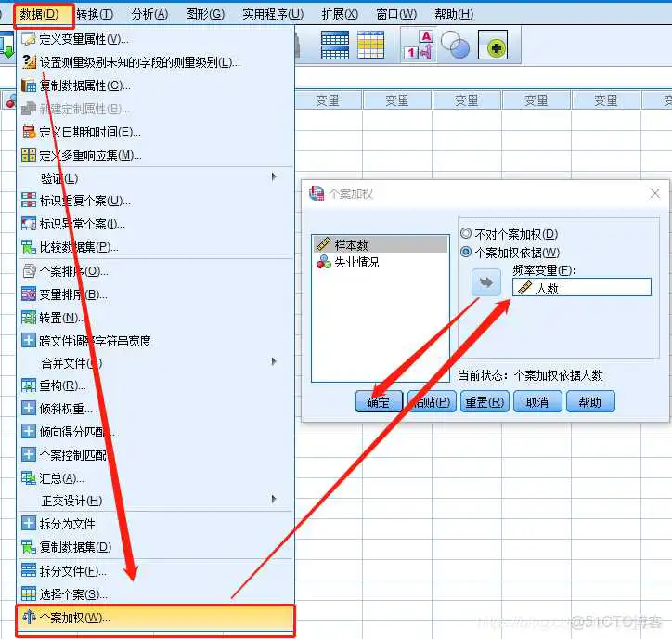
Task: Choose 复制数据属性(C) menu entry
Action: [x=156, y=85]
